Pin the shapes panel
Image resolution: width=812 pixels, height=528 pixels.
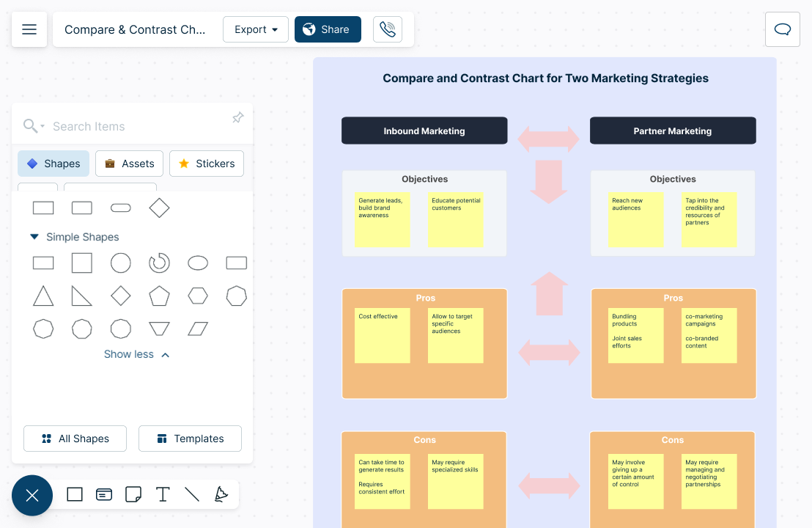click(x=237, y=117)
